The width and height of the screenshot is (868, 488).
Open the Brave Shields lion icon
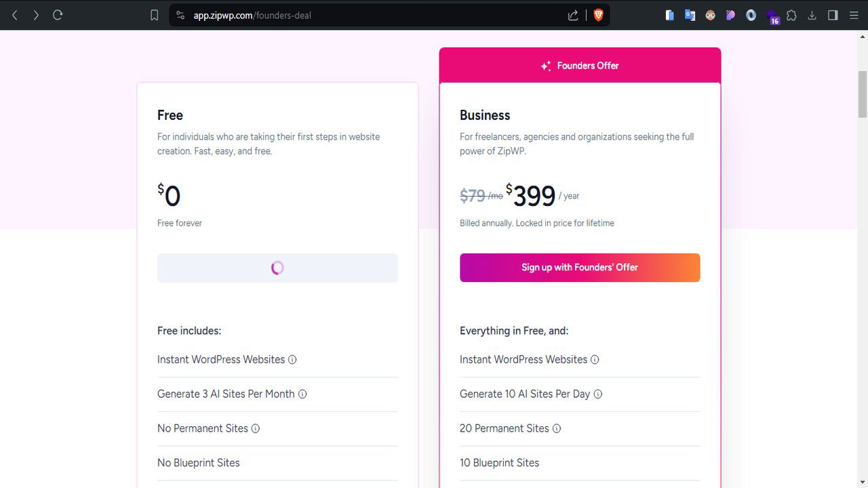click(x=598, y=15)
